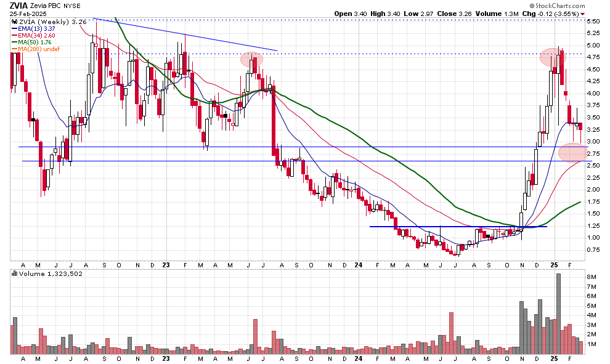
Task: Click the descending blue trendline at top
Action: 185,34
